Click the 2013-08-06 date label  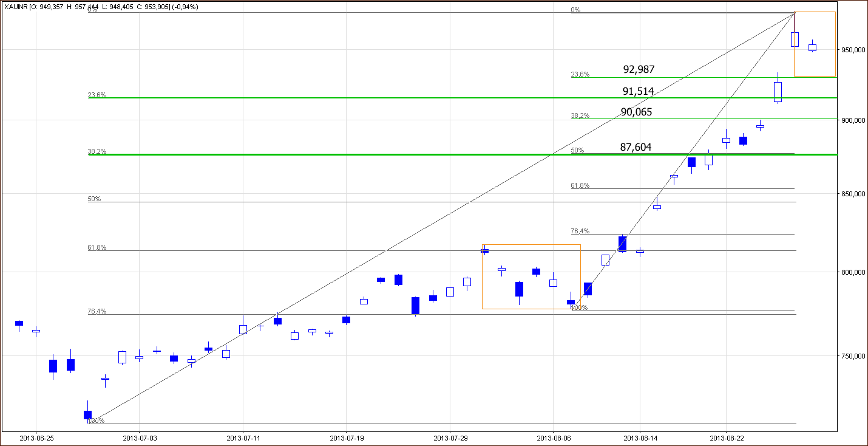[x=553, y=437]
